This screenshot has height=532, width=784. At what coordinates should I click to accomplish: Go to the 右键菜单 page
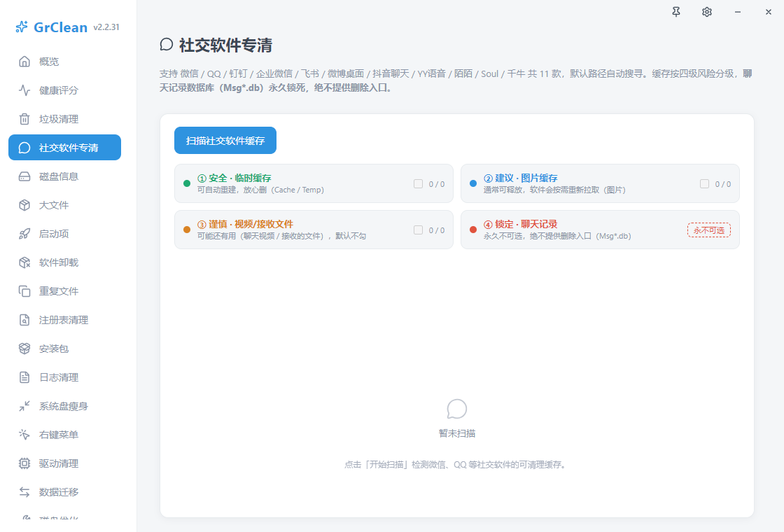pos(64,435)
